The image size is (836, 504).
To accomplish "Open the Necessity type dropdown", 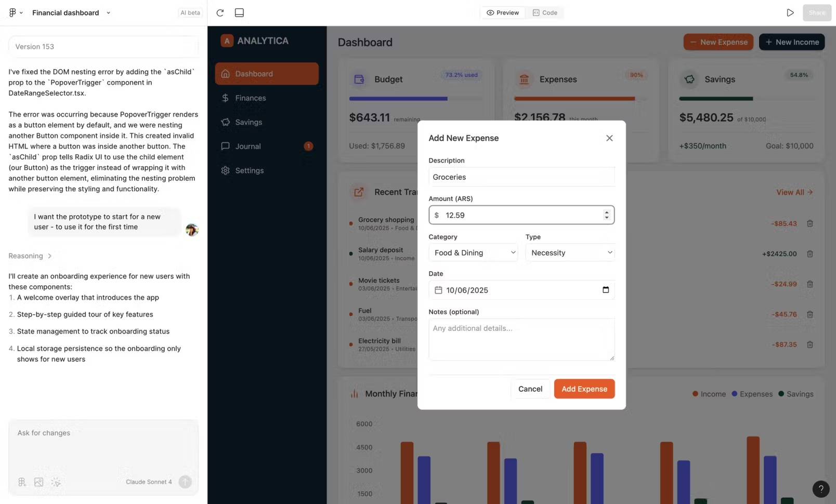I will tap(570, 253).
